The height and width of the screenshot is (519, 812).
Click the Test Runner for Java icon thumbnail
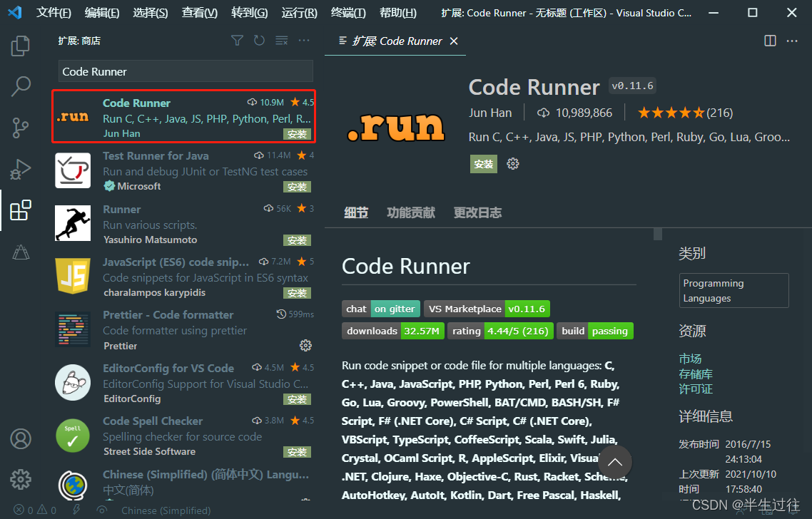point(73,170)
